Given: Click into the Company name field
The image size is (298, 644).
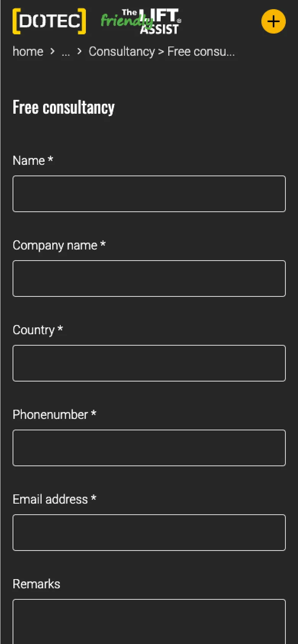Looking at the screenshot, I should click(149, 279).
